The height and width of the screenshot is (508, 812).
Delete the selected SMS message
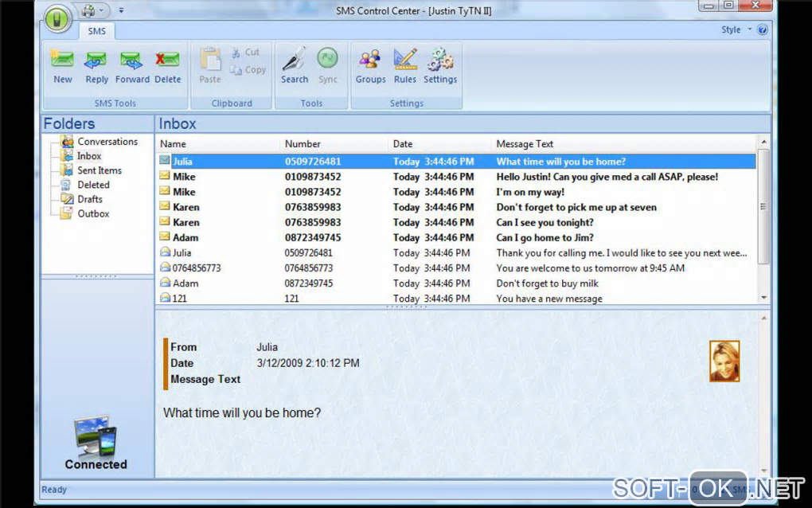(x=168, y=66)
